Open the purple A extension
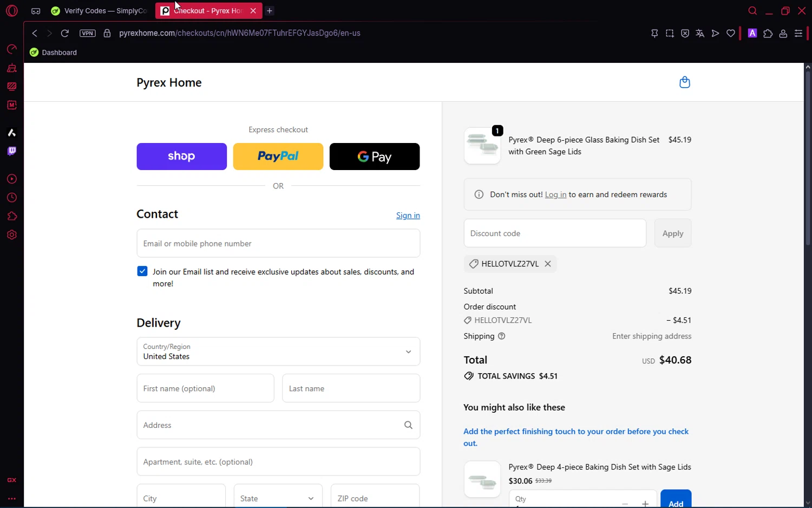The height and width of the screenshot is (508, 812). [752, 33]
